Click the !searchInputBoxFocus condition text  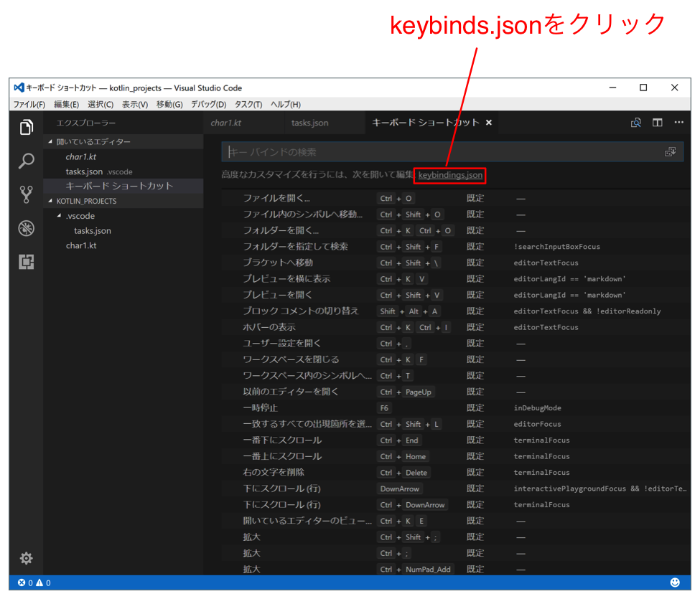coord(556,247)
